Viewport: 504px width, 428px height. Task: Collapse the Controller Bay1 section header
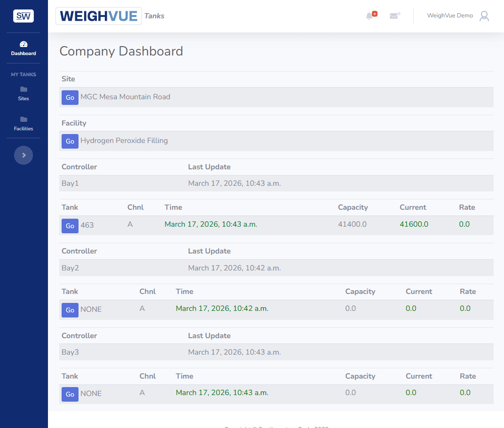pyautogui.click(x=79, y=166)
